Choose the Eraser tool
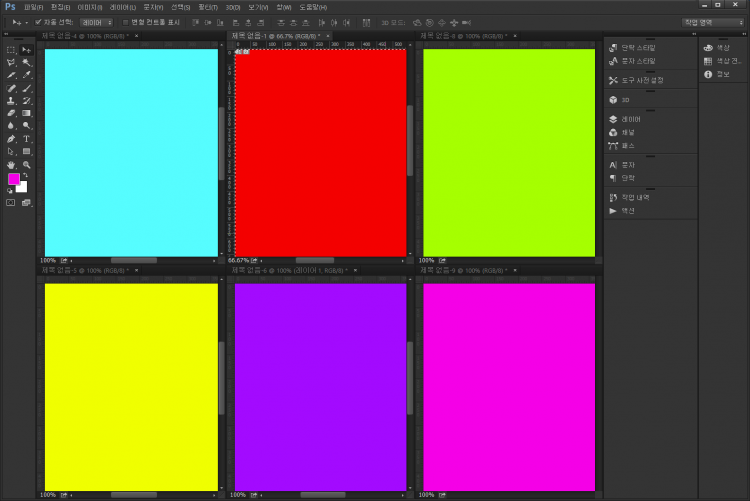Image resolution: width=750 pixels, height=501 pixels. (11, 114)
